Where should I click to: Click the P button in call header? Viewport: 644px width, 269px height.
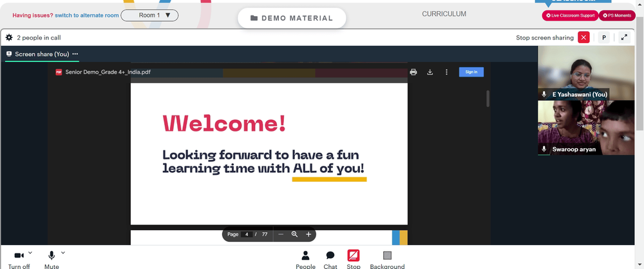coord(604,37)
